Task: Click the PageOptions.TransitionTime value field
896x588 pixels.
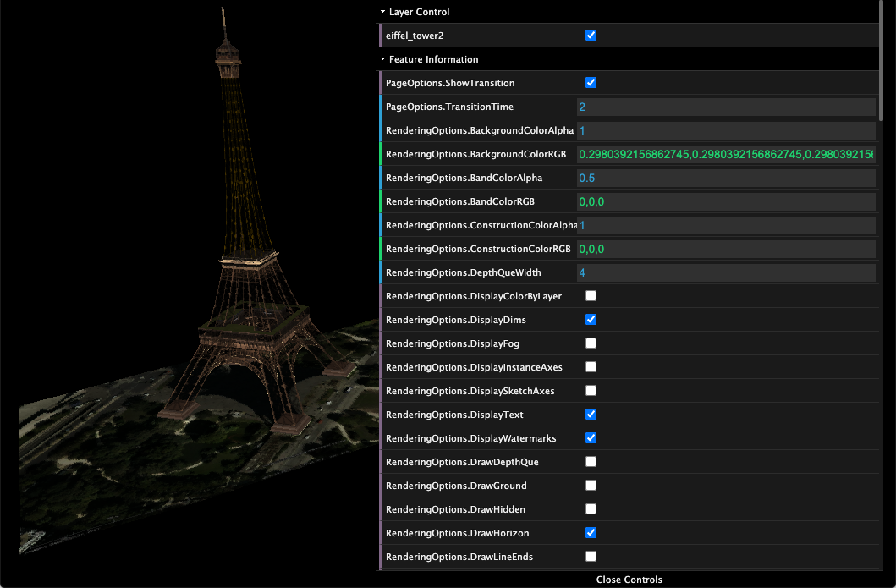Action: [x=726, y=107]
